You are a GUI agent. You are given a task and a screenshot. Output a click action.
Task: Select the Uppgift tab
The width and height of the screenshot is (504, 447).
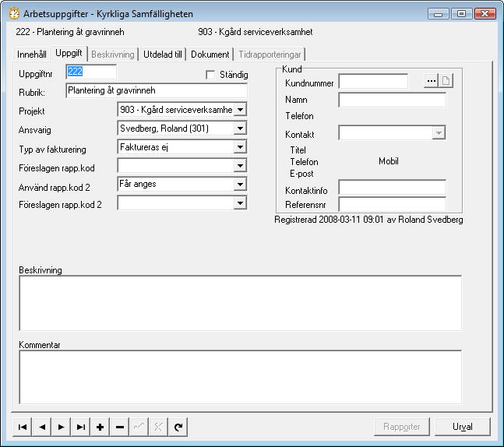(69, 53)
